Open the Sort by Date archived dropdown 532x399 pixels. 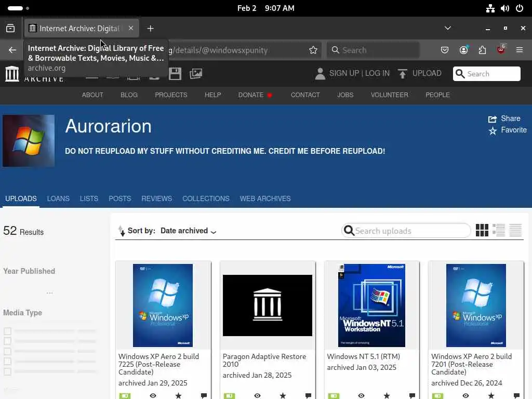coord(188,231)
